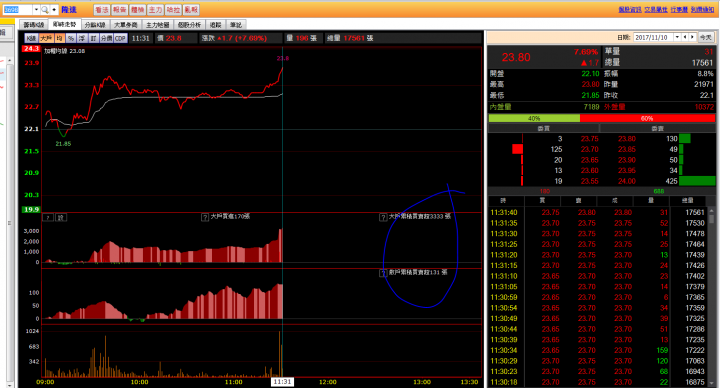Select tick row at 11:31:40

click(x=598, y=213)
